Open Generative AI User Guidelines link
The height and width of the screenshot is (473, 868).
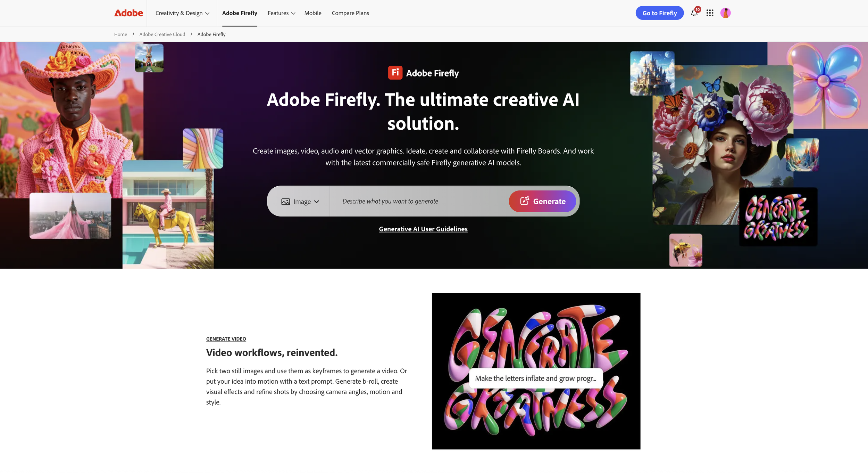[x=423, y=229]
